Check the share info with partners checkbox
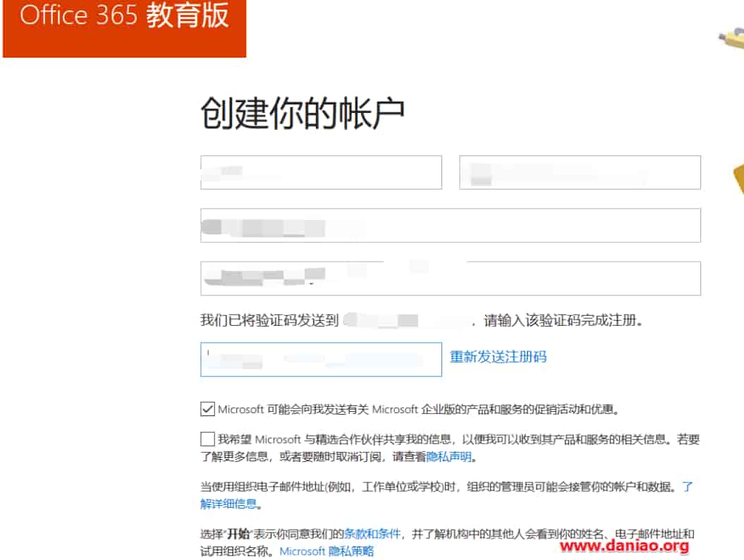 pyautogui.click(x=207, y=439)
